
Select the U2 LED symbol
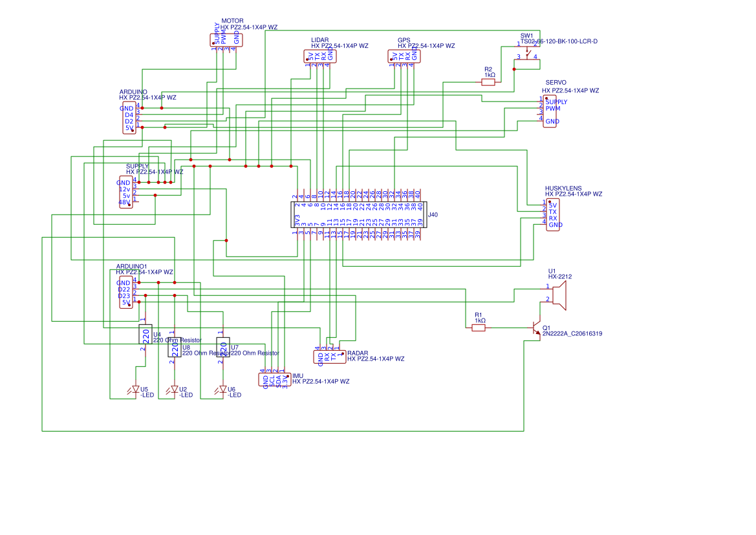(x=173, y=390)
